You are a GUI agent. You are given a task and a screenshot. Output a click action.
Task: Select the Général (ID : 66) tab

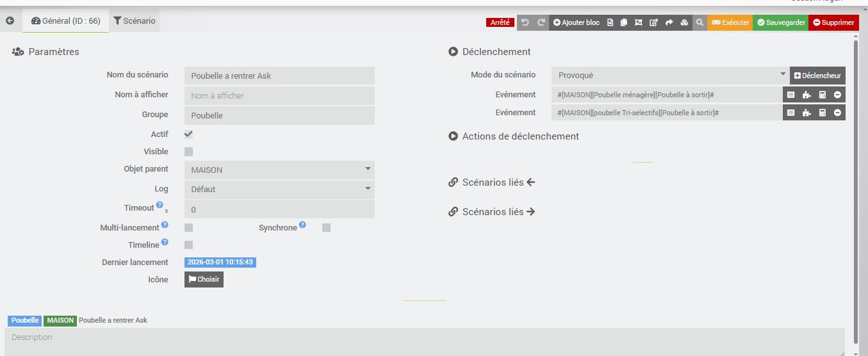pyautogui.click(x=66, y=21)
